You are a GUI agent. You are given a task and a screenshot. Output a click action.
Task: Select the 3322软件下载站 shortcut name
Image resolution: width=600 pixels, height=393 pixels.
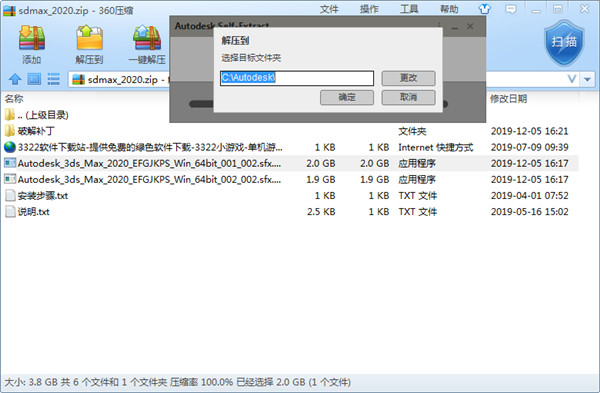pos(150,147)
